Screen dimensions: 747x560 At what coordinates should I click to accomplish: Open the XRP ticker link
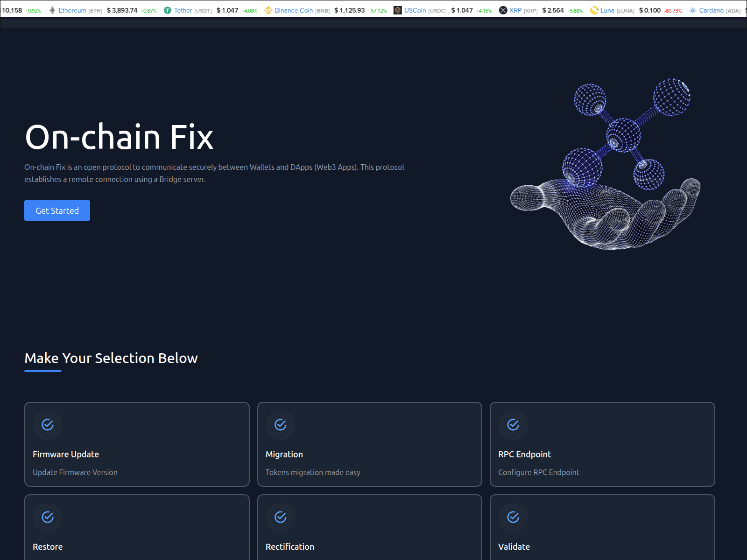[515, 10]
